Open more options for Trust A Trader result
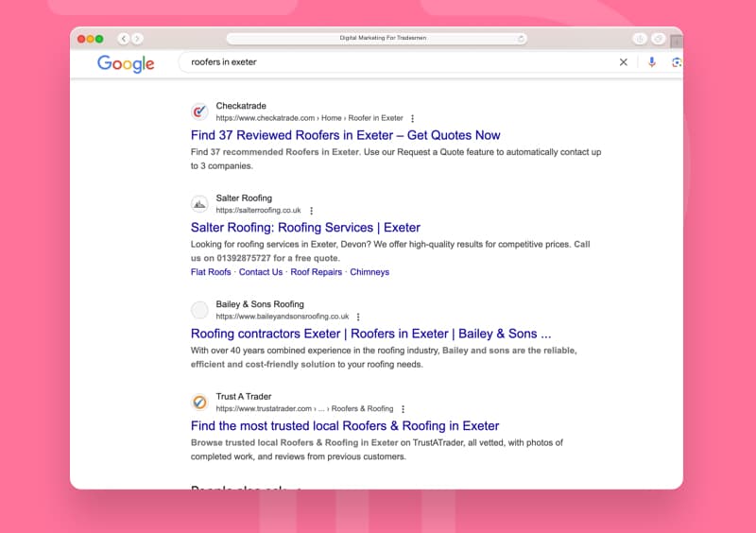 click(404, 409)
